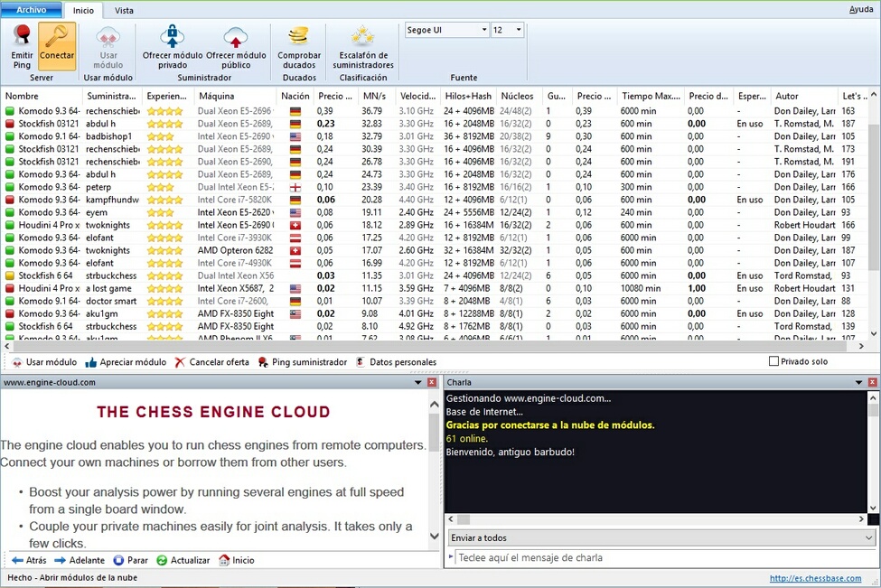Click the star rating in eyem row
881x588 pixels.
tap(160, 212)
